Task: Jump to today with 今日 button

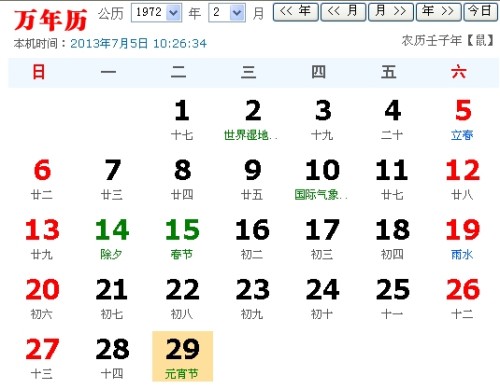Action: [x=480, y=12]
